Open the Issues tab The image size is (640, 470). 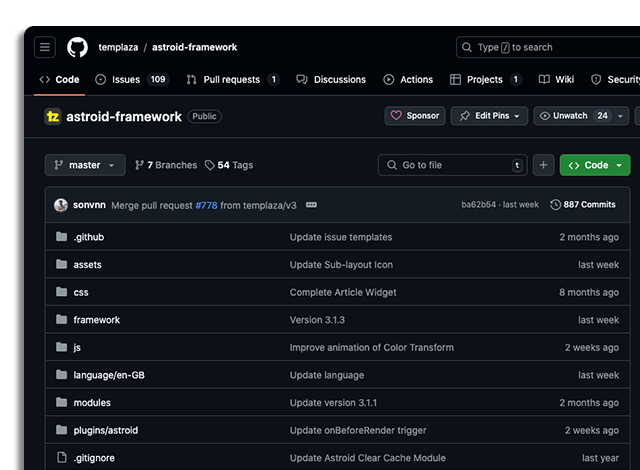(x=133, y=80)
